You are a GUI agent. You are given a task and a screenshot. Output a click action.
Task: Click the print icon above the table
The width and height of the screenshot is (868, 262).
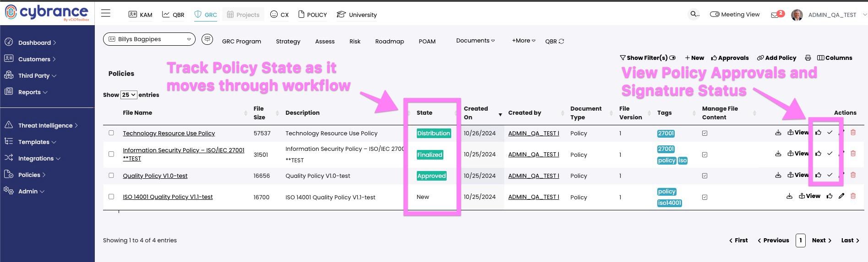pos(808,58)
